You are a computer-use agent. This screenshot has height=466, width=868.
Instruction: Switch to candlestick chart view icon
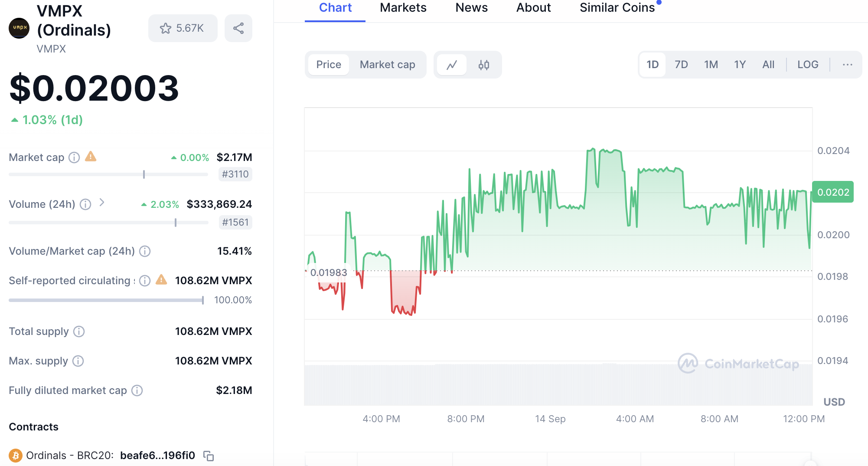click(484, 65)
